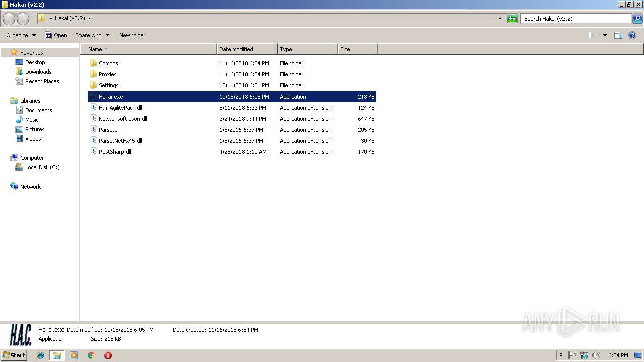Click the change view icon

593,35
